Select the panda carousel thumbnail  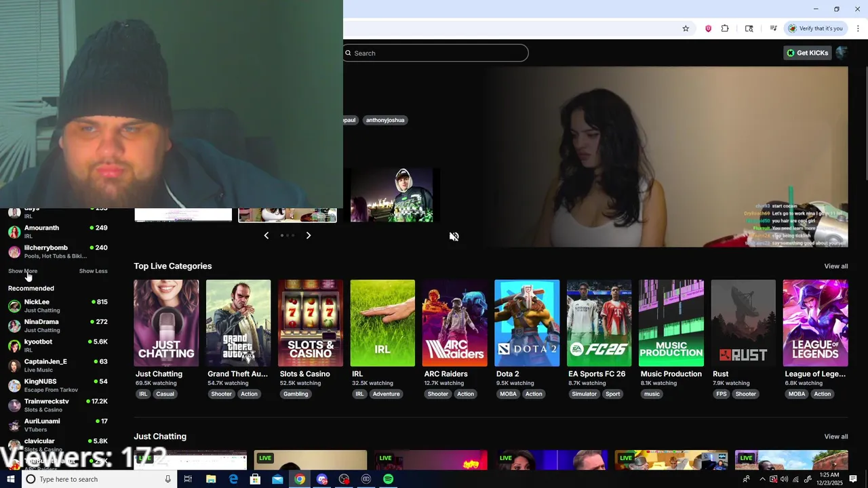pyautogui.click(x=288, y=214)
